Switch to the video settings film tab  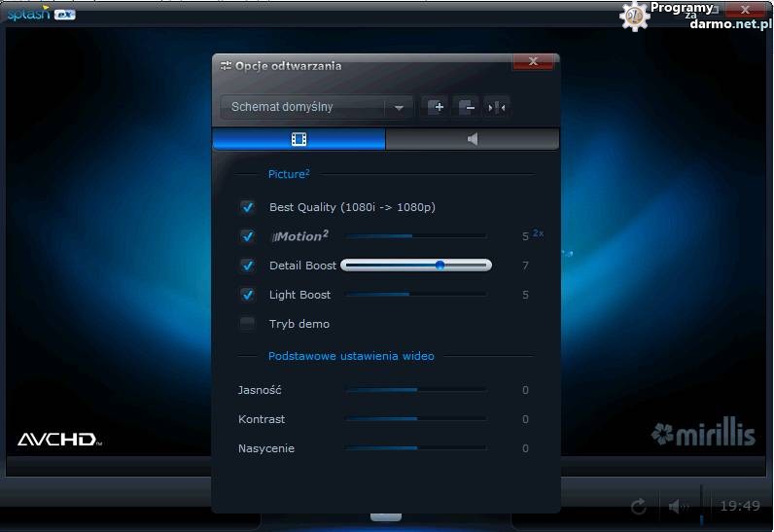(x=299, y=139)
